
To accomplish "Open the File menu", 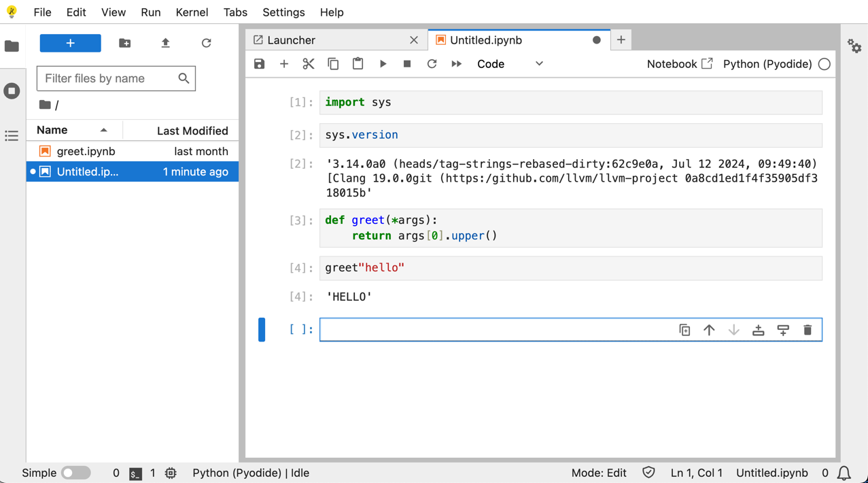I will tap(42, 12).
